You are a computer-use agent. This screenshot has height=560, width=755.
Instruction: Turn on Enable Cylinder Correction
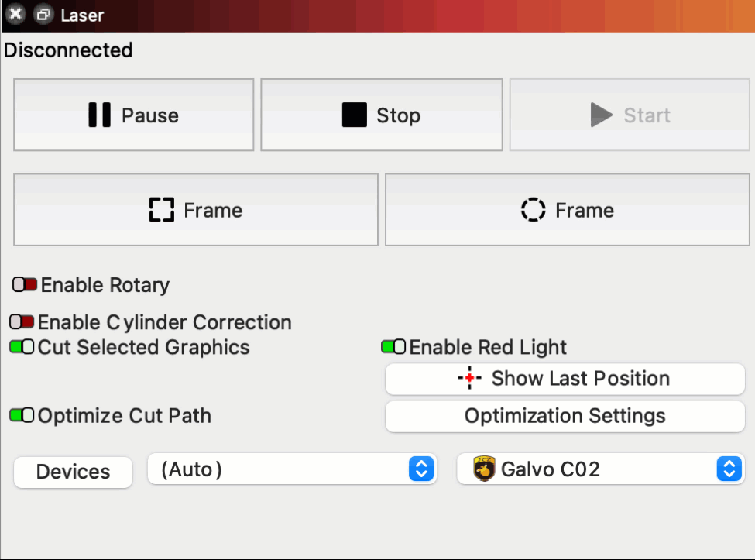pos(22,322)
